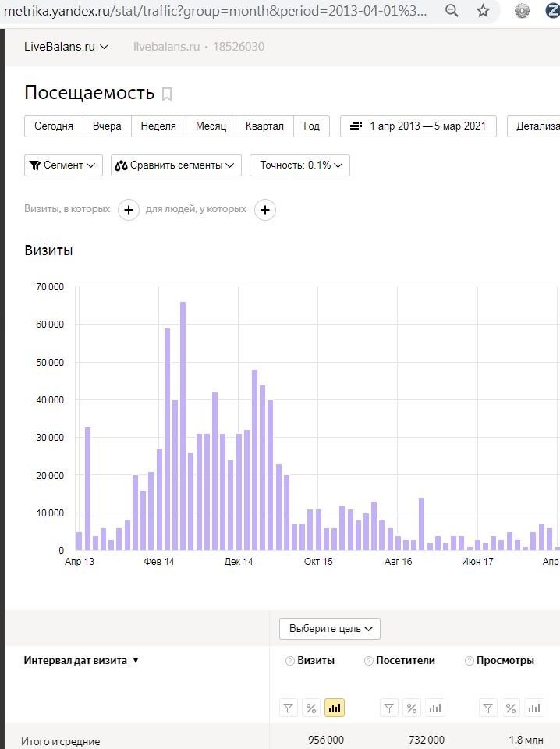Click the bookmark flag next to Посещаемость

[x=167, y=94]
